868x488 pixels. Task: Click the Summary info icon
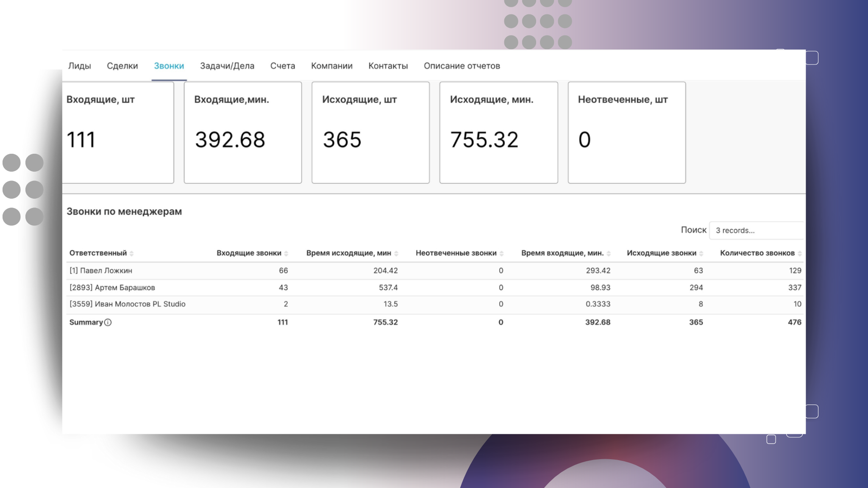[x=108, y=322]
